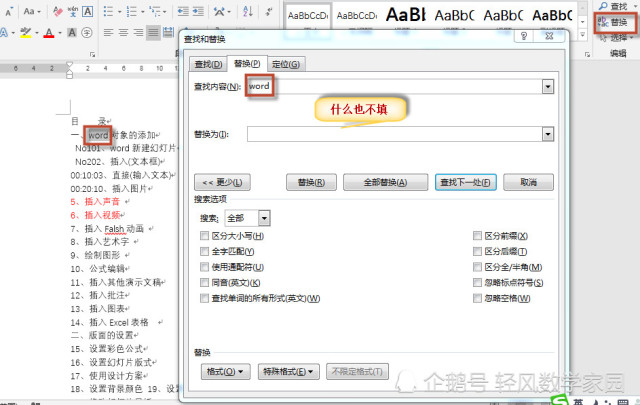Screen dimensions: 640x405
Task: Open the 格式(O) dropdown button
Action: coord(225,372)
